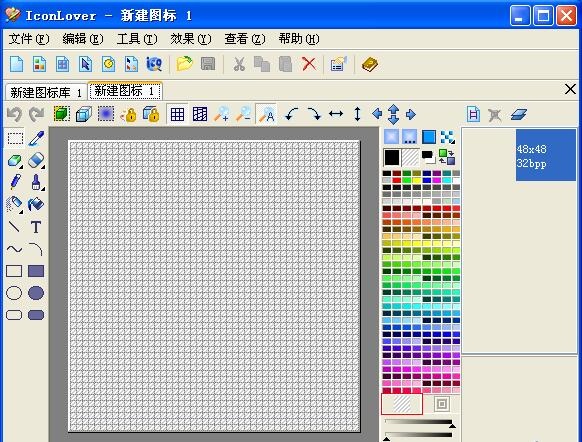Open the 效果(Y) menu
This screenshot has width=582, height=442.
(x=190, y=39)
